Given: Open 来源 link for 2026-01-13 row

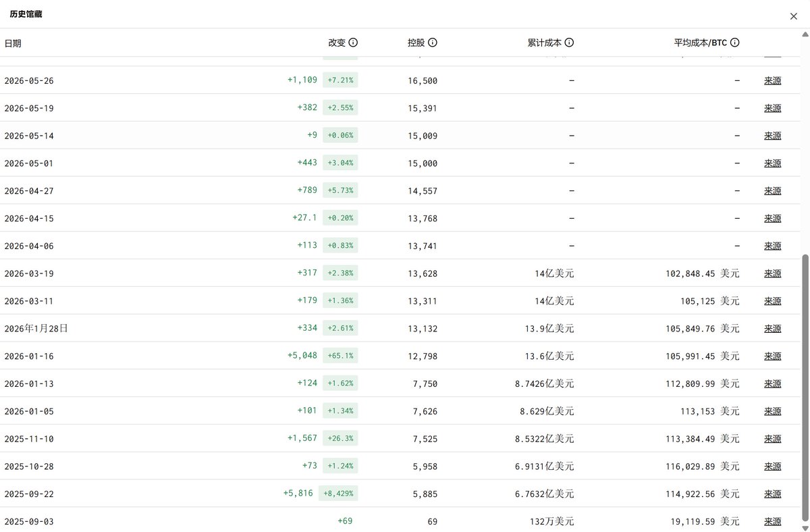Looking at the screenshot, I should [x=772, y=383].
